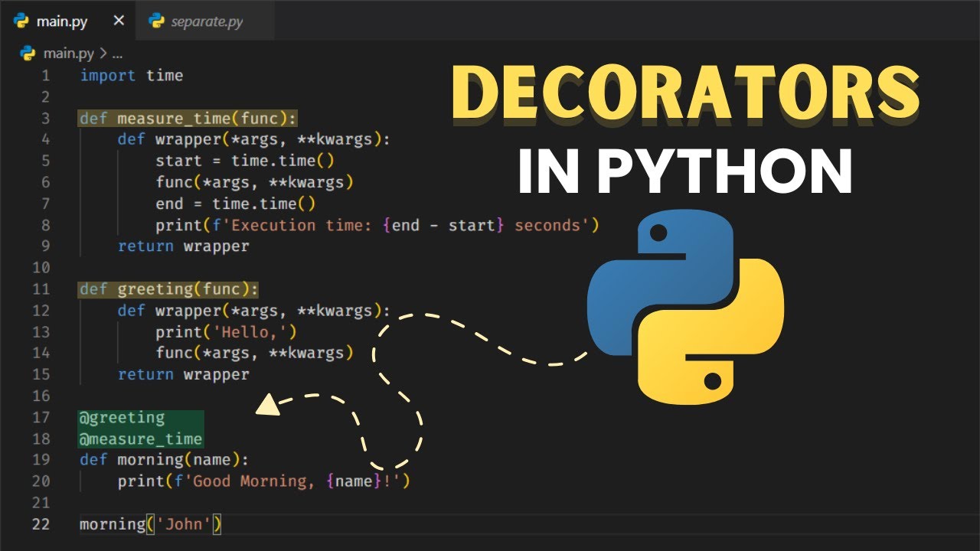This screenshot has height=551, width=980.
Task: Click line number 3 in the gutter
Action: click(x=45, y=118)
